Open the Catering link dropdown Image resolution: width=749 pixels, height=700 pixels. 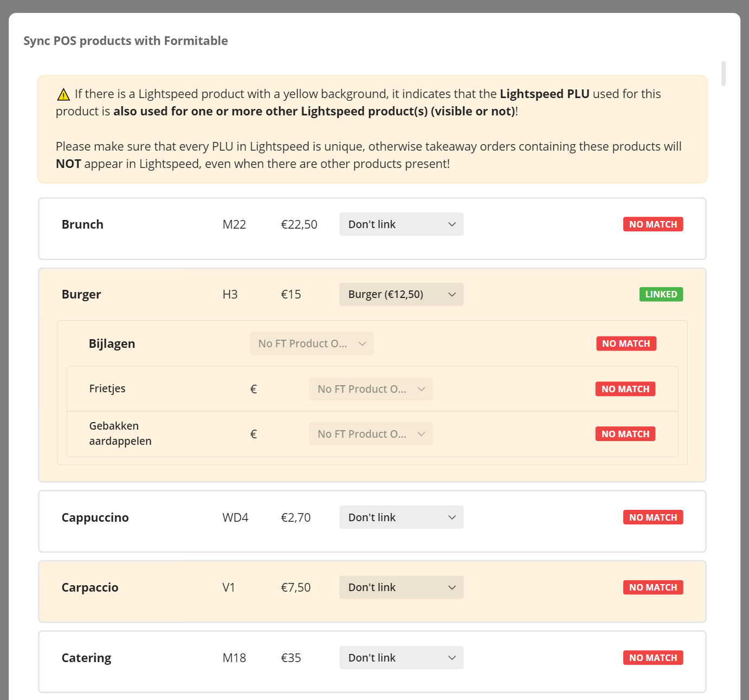click(x=401, y=658)
